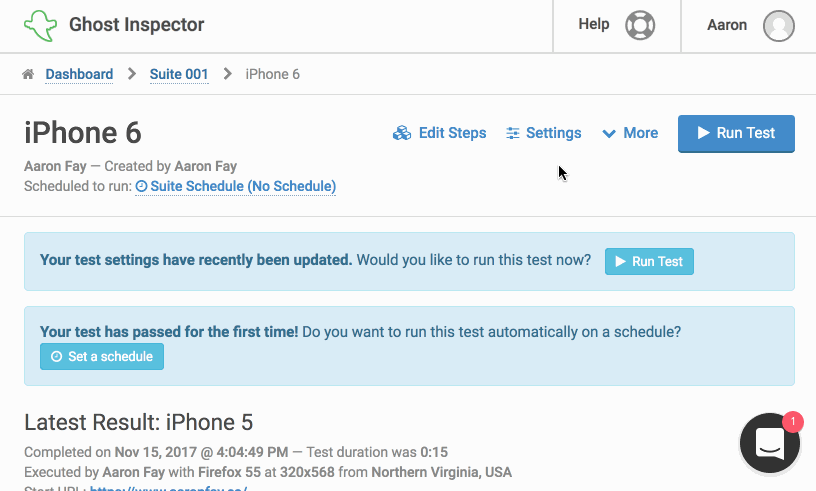
Task: Click the clock icon beside Suite Schedule
Action: 141,186
